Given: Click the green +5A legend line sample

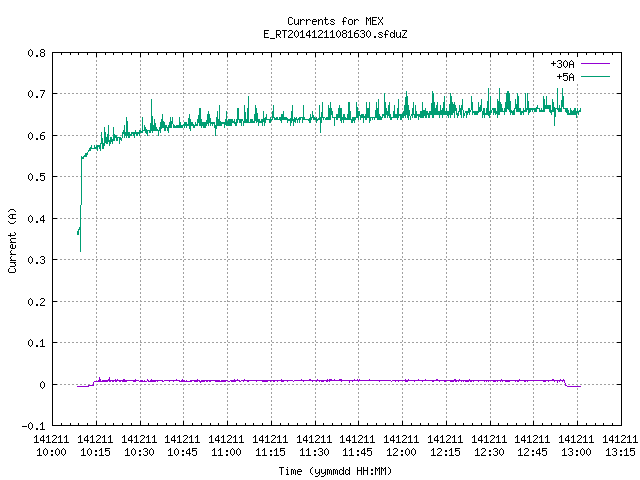Looking at the screenshot, I should (595, 77).
